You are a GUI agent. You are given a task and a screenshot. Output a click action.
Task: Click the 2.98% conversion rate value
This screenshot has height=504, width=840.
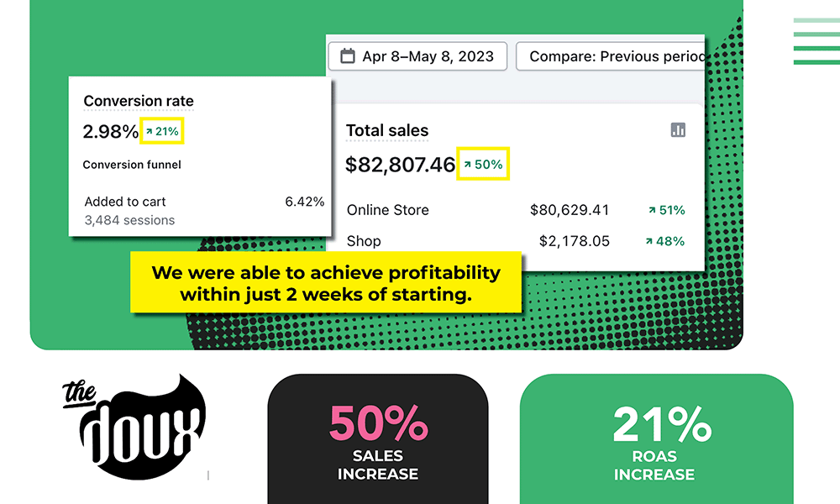pyautogui.click(x=110, y=132)
